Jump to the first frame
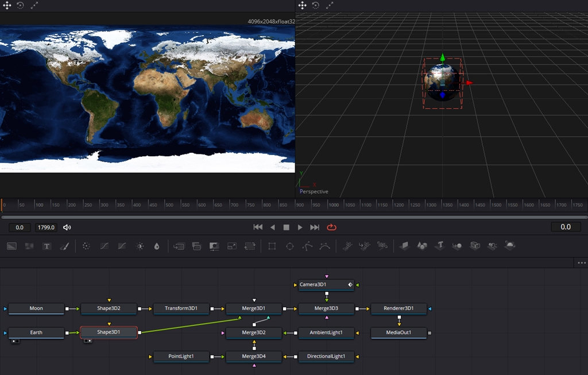 tap(258, 227)
